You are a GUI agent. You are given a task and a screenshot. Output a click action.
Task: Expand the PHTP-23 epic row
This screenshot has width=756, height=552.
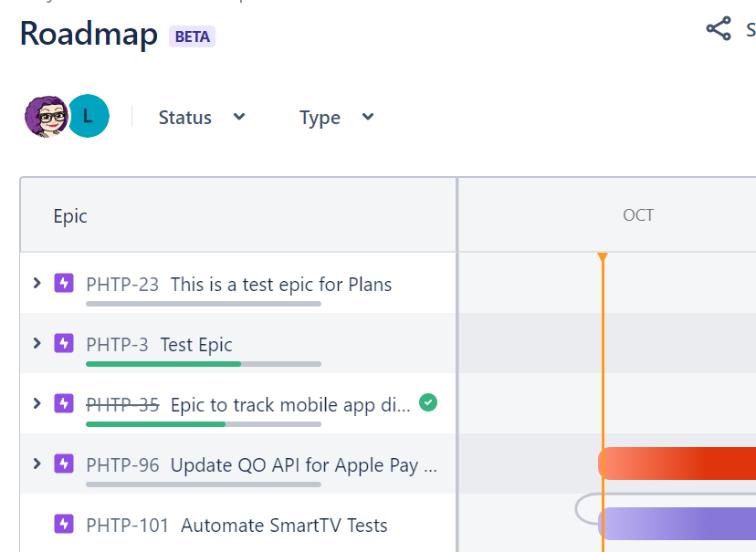36,284
